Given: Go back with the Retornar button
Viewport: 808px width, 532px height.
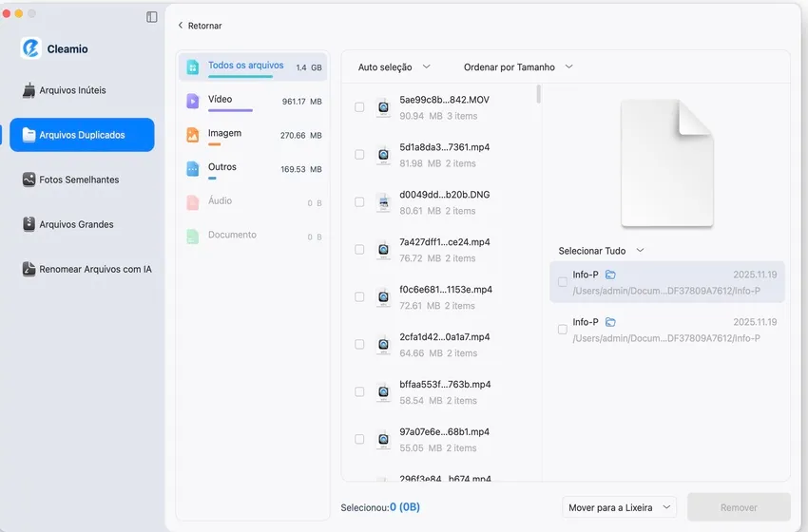Looking at the screenshot, I should click(x=200, y=26).
